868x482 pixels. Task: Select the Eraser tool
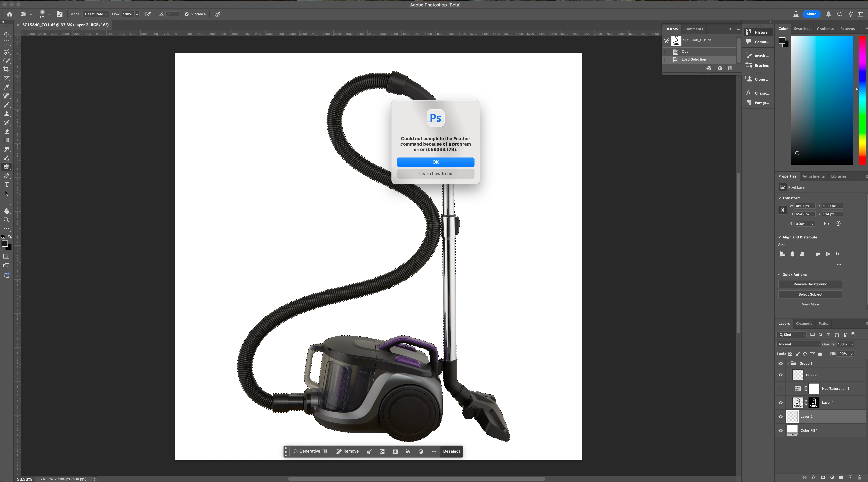click(x=6, y=131)
